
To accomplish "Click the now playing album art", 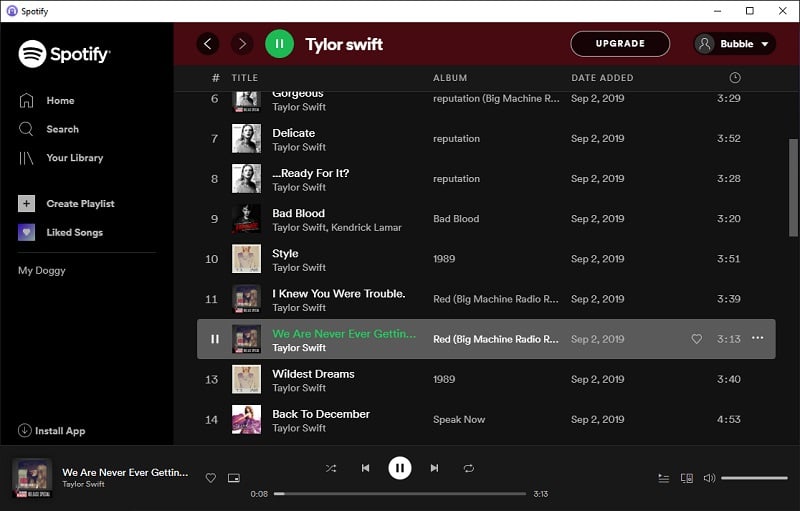I will [x=32, y=478].
